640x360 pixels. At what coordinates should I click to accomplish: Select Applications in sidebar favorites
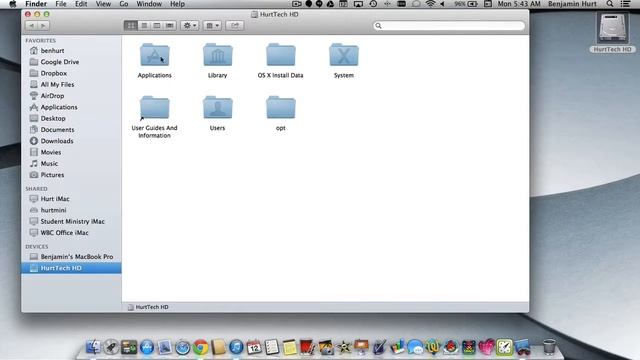coord(59,107)
